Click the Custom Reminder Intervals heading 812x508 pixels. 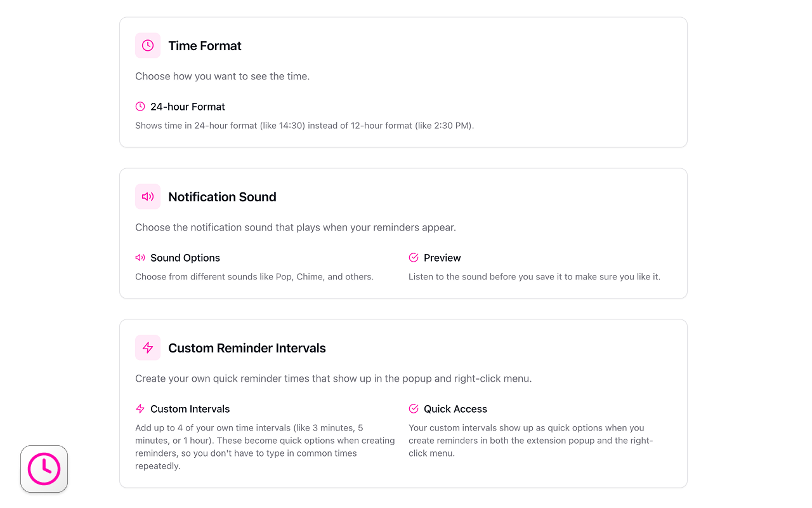pyautogui.click(x=247, y=347)
